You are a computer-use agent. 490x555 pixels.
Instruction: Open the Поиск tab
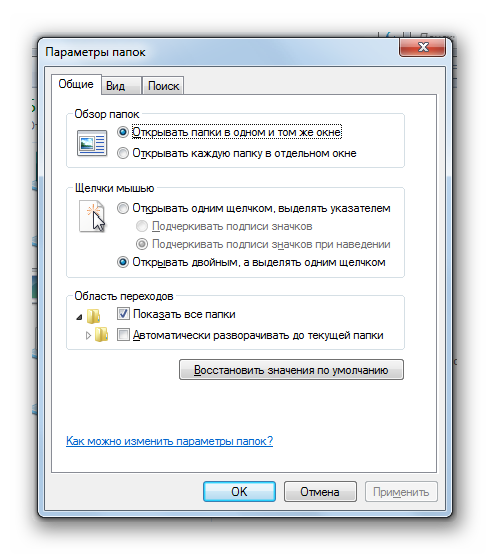click(x=163, y=86)
